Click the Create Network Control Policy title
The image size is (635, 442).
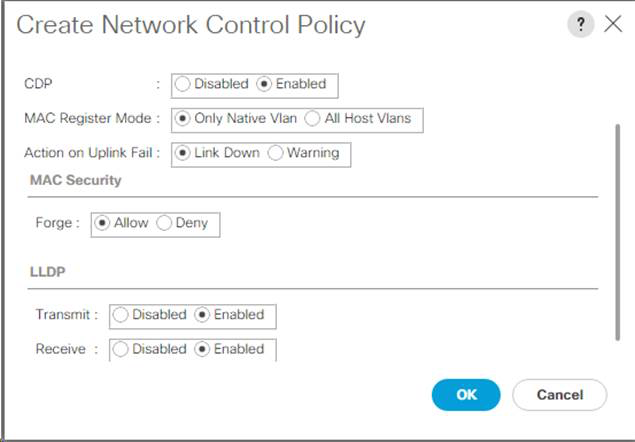(x=191, y=25)
